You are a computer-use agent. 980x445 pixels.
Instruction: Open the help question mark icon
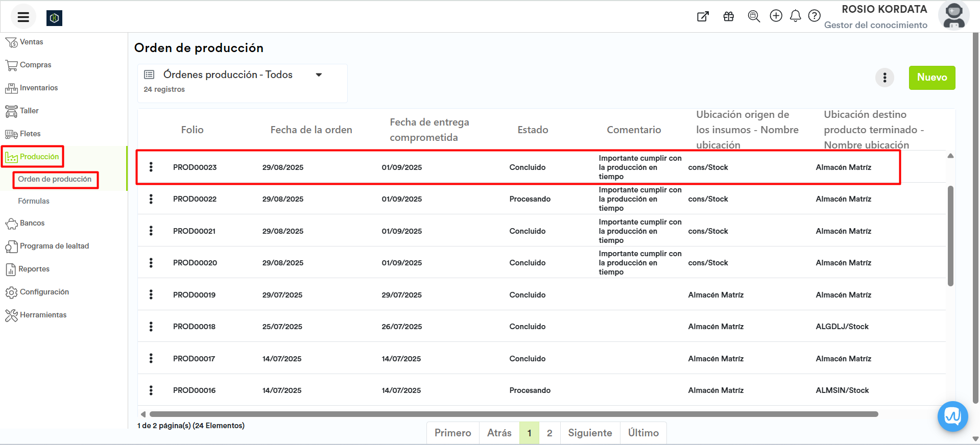pos(815,16)
